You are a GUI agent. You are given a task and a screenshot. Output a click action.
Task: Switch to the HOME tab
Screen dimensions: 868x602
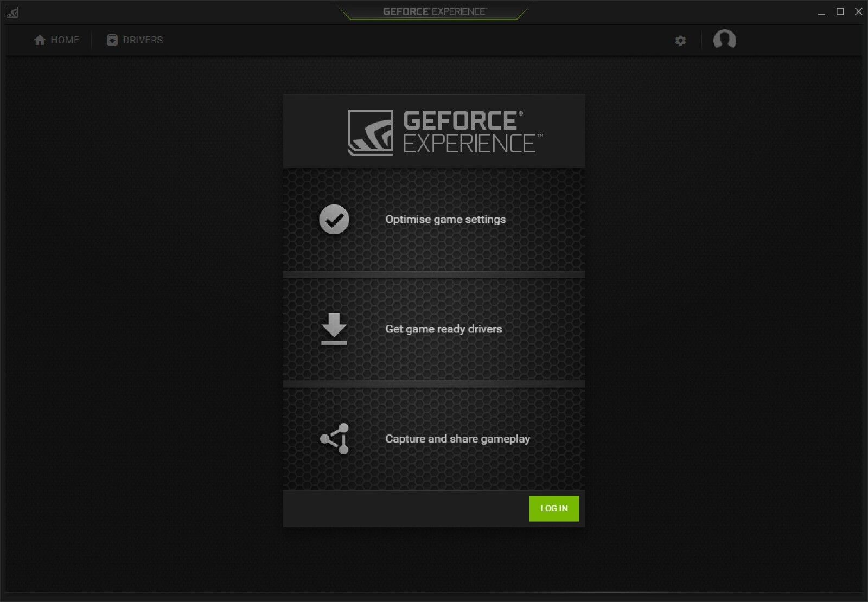coord(56,40)
